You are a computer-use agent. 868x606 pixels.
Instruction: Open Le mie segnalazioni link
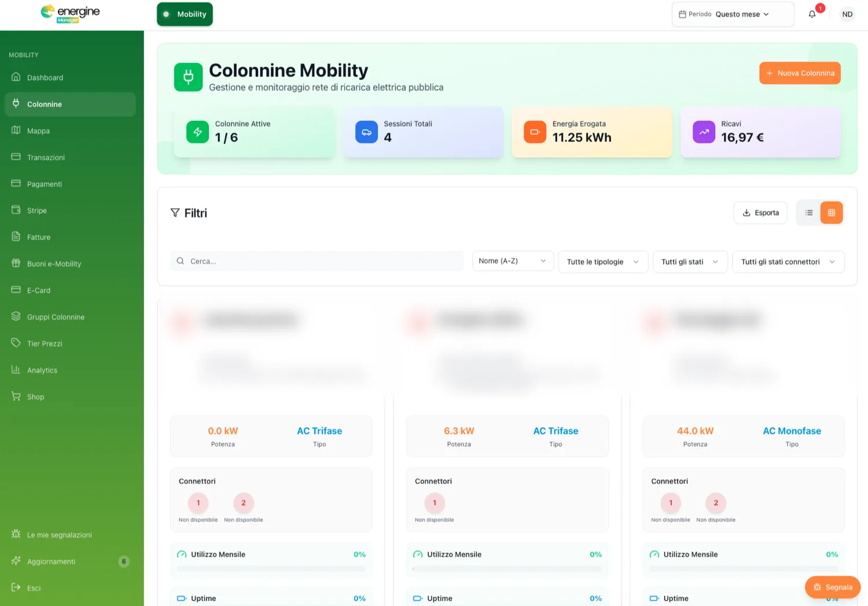[x=70, y=535]
